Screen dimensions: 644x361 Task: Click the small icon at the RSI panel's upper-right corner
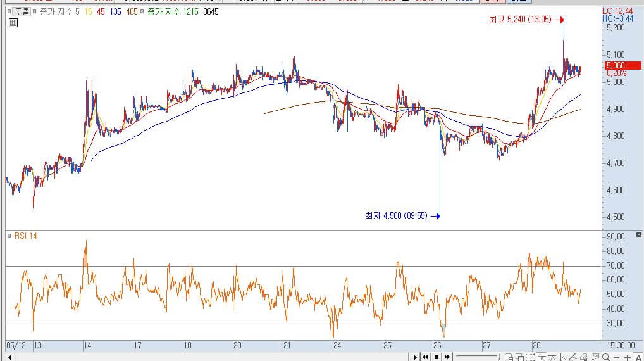pyautogui.click(x=639, y=235)
